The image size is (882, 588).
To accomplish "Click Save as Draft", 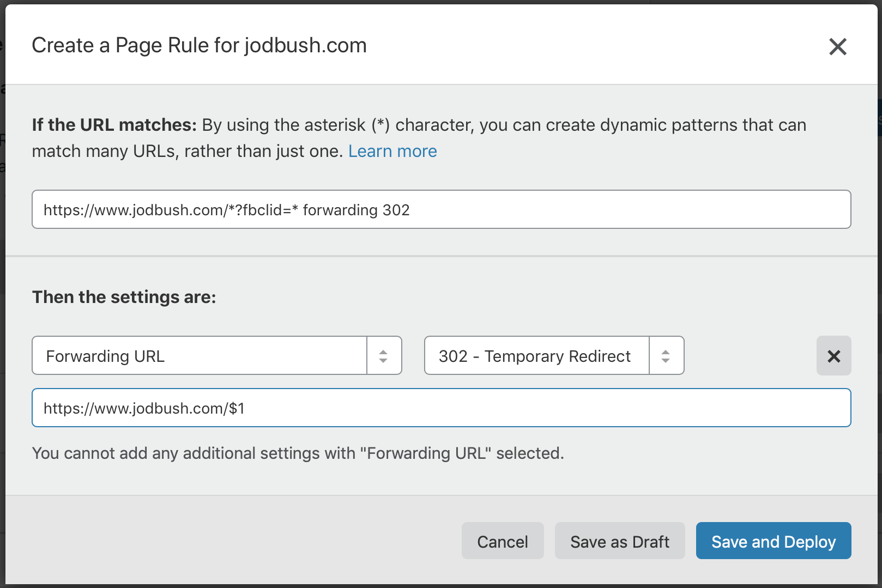I will coord(619,541).
